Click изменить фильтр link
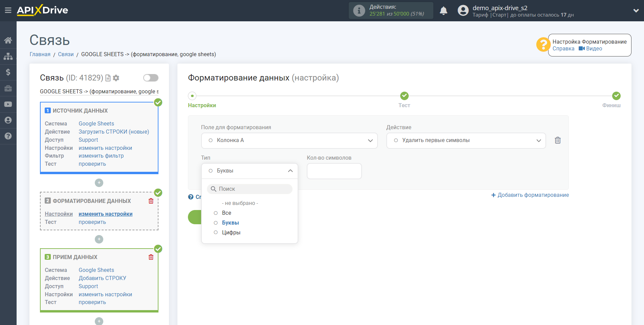644x325 pixels. click(x=101, y=156)
